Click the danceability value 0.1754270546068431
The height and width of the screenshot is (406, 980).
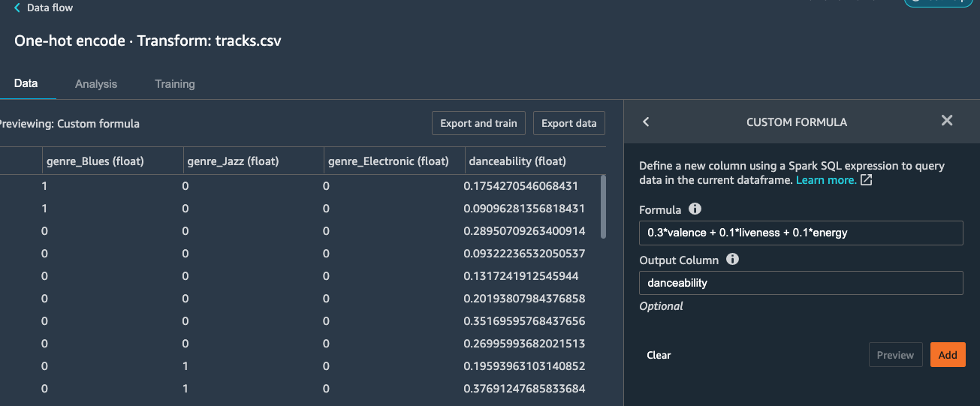click(520, 185)
